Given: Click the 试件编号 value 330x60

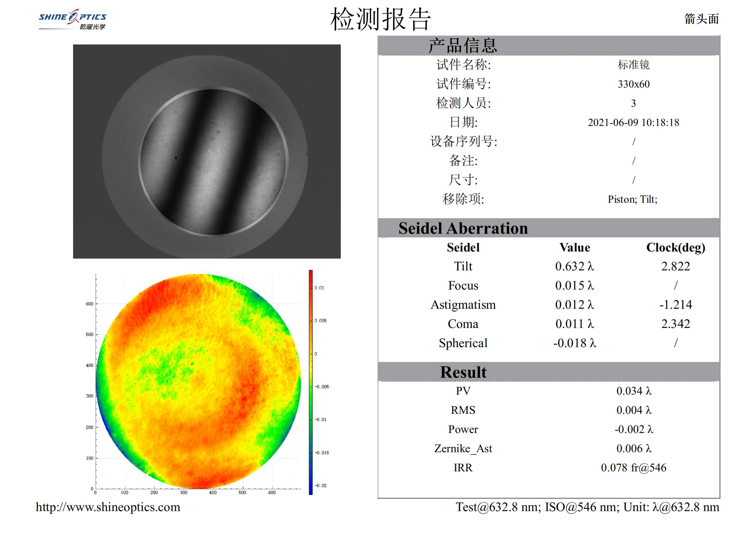Looking at the screenshot, I should coord(633,85).
